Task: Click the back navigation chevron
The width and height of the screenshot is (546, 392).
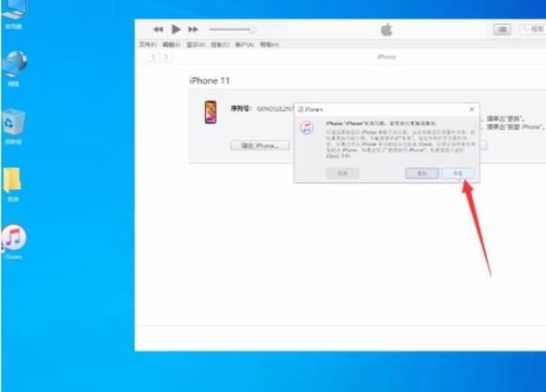Action: 153,56
